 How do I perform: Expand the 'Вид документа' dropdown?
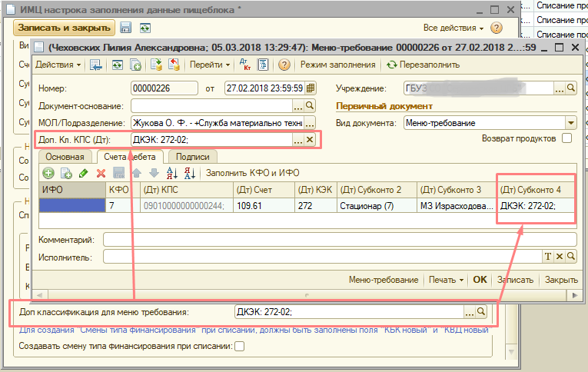click(570, 123)
